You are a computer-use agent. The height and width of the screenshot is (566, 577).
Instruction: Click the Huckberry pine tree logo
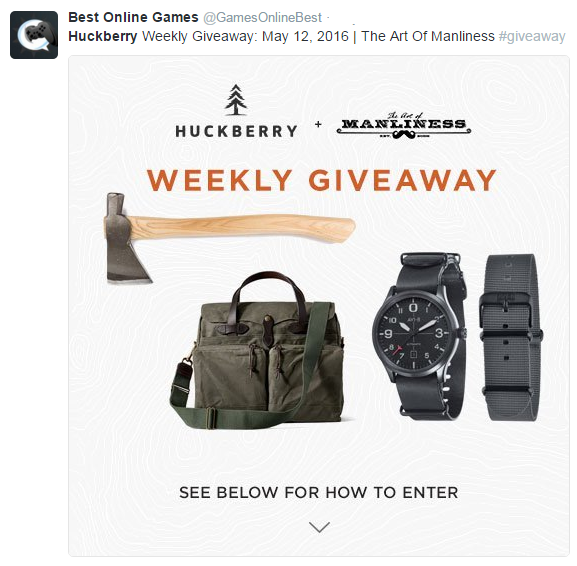(236, 100)
